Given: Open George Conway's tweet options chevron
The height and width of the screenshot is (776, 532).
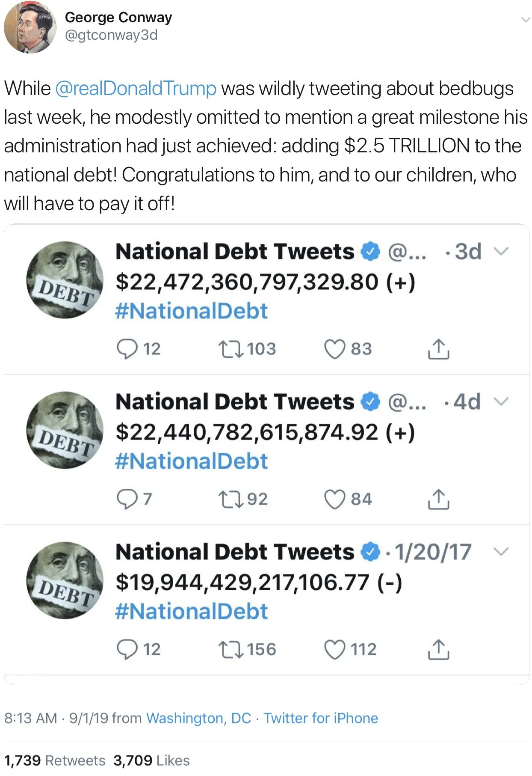Looking at the screenshot, I should [525, 20].
